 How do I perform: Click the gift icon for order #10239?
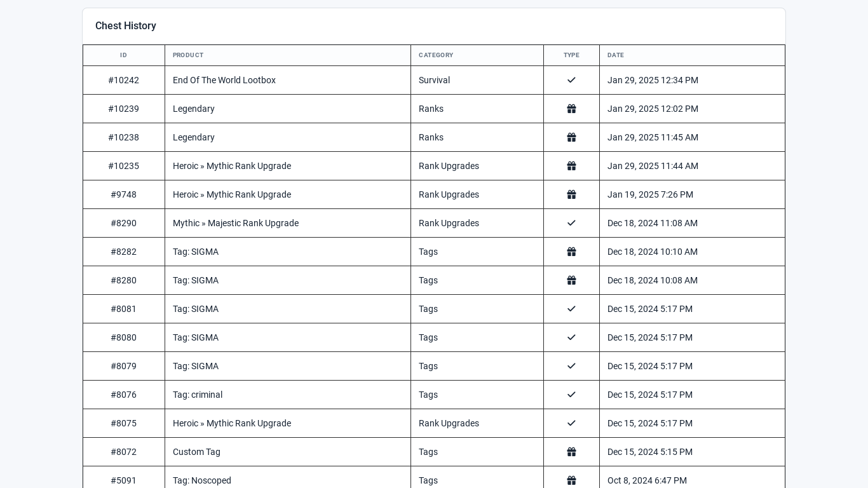point(571,109)
